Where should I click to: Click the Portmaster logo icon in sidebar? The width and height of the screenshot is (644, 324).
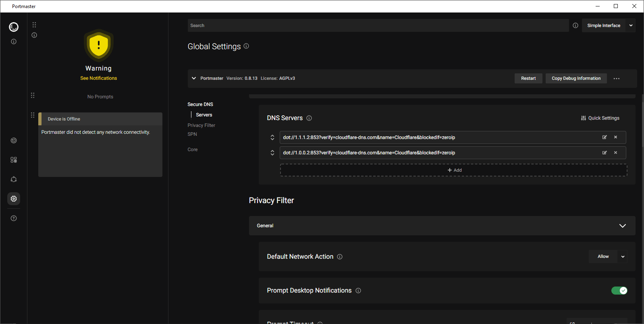tap(14, 27)
